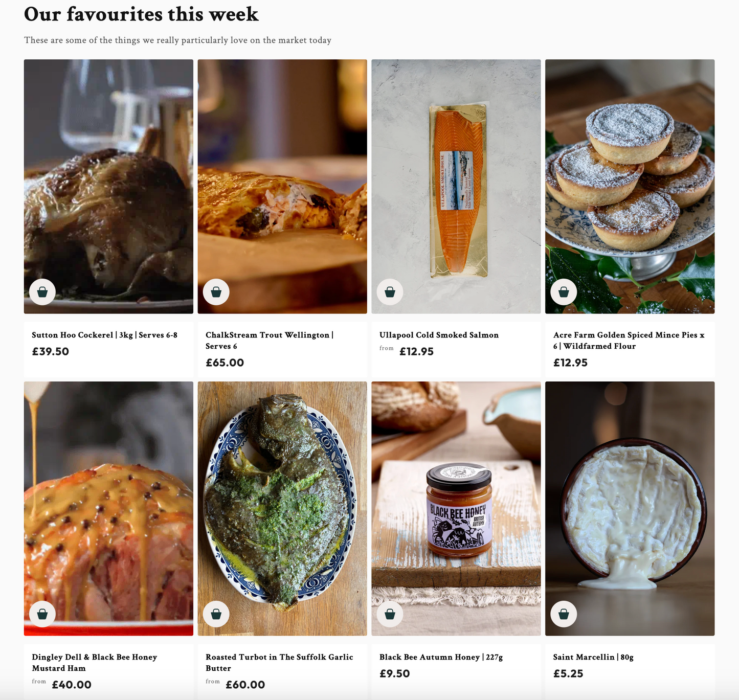View the mince pies product photo
Viewport: 739px width, 700px height.
point(630,187)
